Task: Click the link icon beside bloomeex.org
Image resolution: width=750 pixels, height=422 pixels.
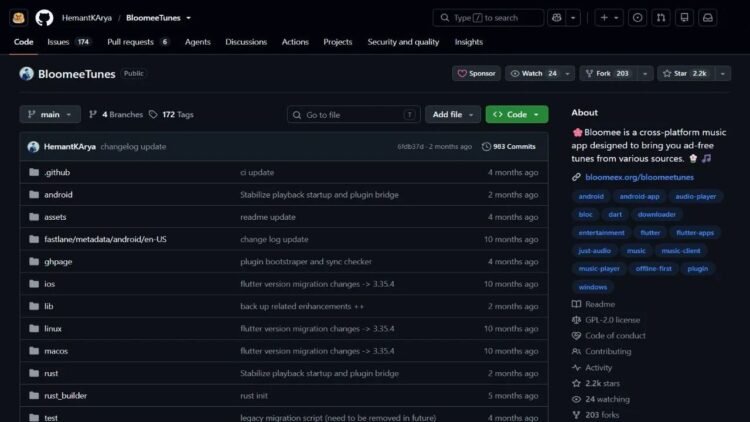Action: [x=576, y=177]
